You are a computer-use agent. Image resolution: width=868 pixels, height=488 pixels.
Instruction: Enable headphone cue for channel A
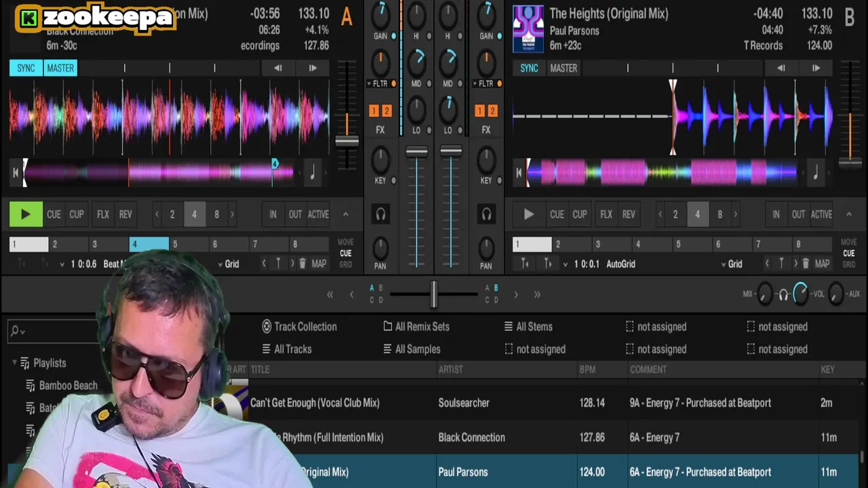[x=380, y=214]
